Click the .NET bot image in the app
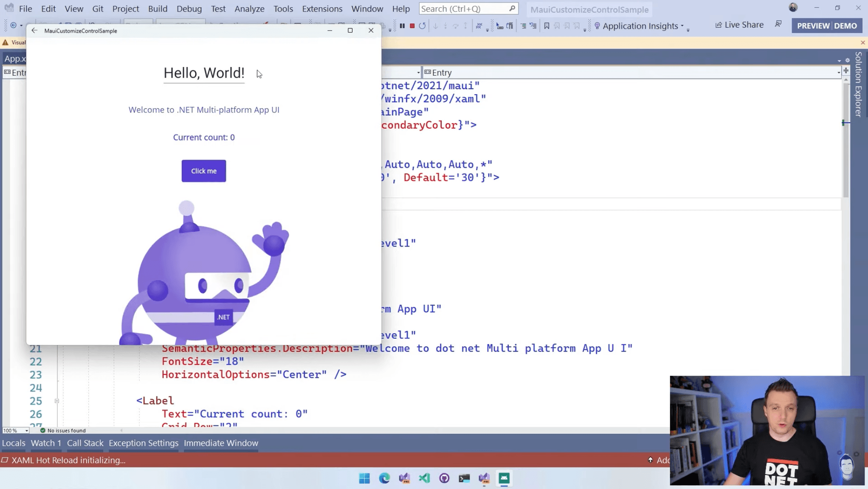The image size is (868, 489). (x=204, y=273)
